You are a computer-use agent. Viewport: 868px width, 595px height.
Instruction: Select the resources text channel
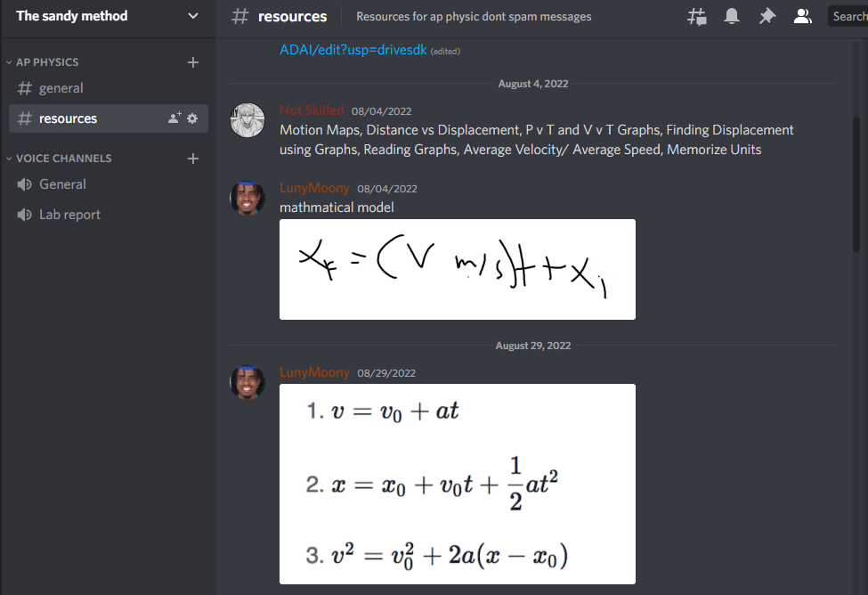coord(109,118)
